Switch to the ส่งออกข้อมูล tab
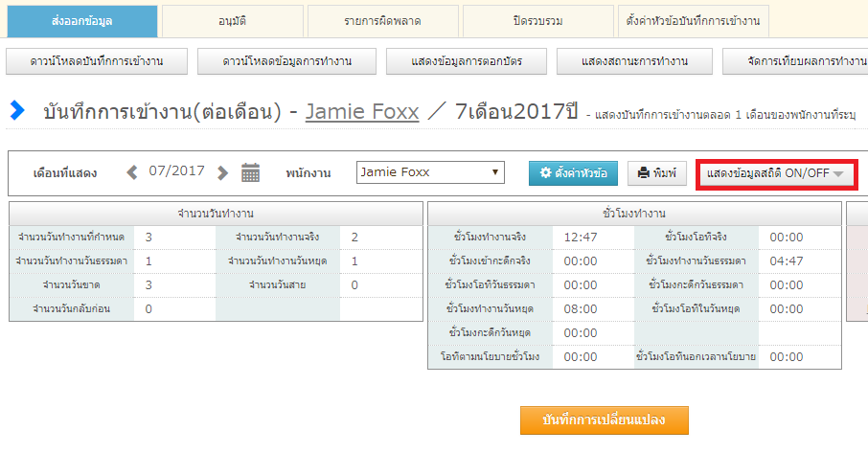Viewport: 868px width, 453px height. pos(81,21)
